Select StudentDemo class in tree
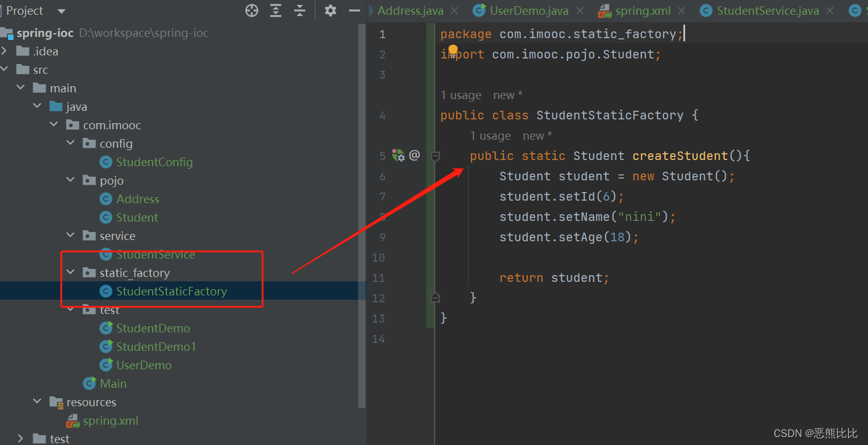 [x=153, y=328]
